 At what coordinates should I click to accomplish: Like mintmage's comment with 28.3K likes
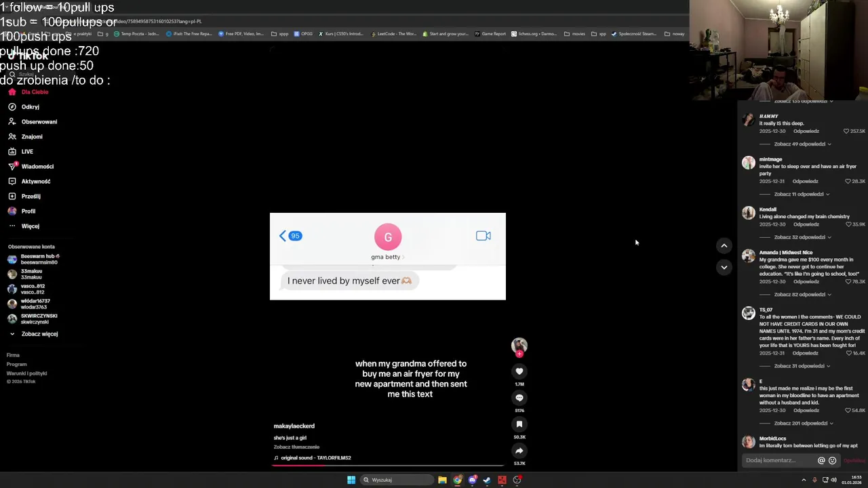click(848, 182)
